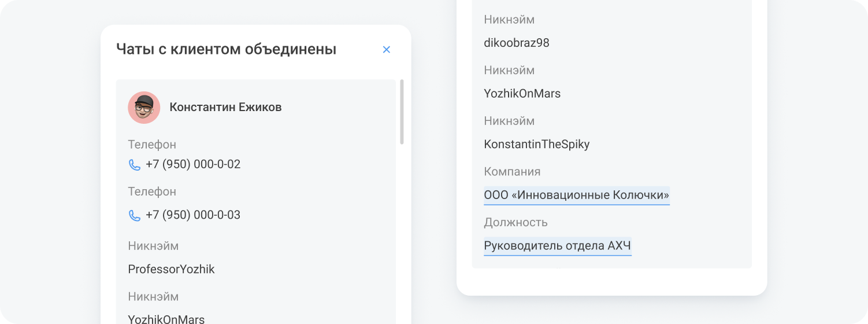Click the ProfessorYozhik nickname

[171, 269]
